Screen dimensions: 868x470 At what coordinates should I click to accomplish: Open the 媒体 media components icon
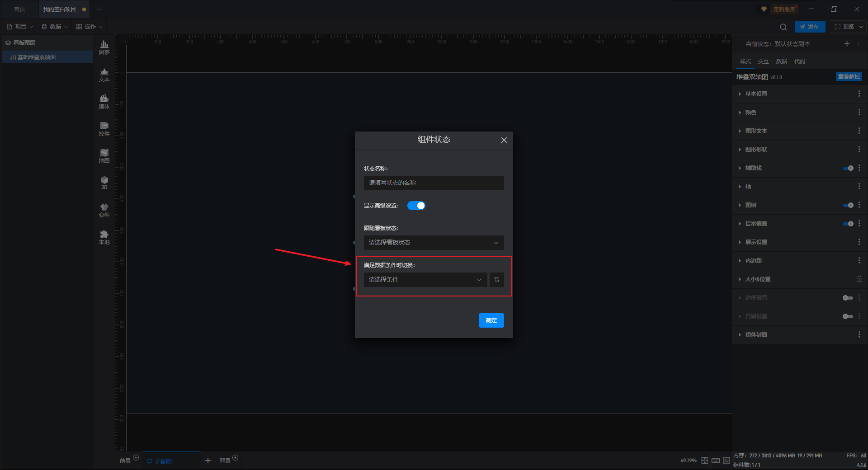point(104,102)
